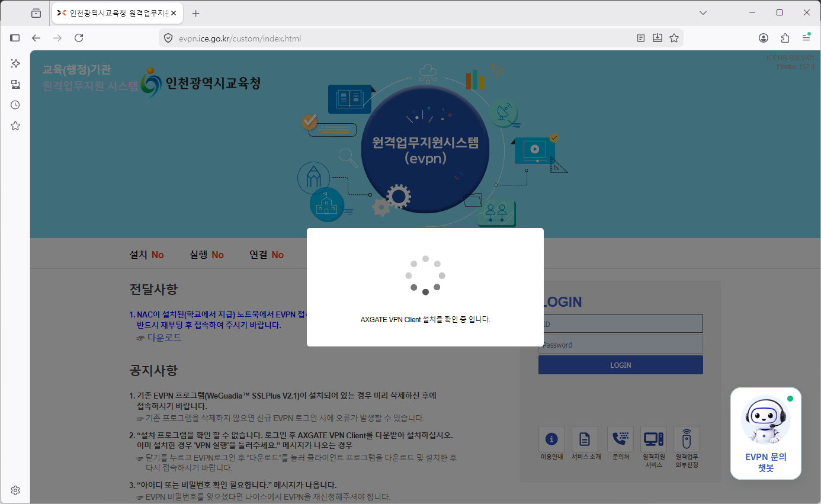Click the 설치 No status text
The width and height of the screenshot is (821, 504).
point(146,255)
